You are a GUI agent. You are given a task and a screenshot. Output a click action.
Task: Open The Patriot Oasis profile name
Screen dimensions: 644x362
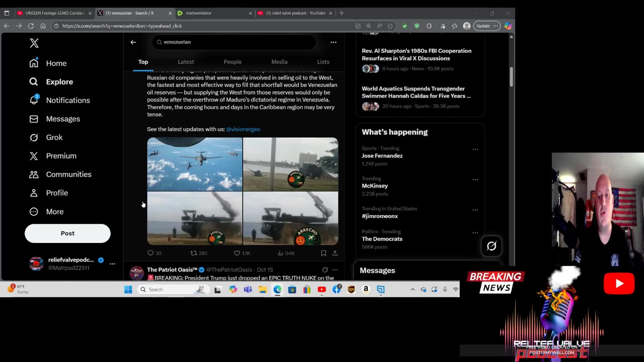(172, 270)
